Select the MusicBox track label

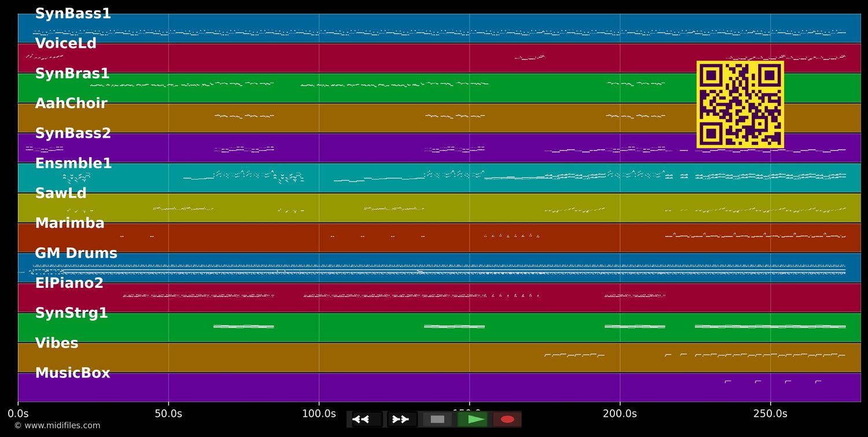pyautogui.click(x=73, y=373)
